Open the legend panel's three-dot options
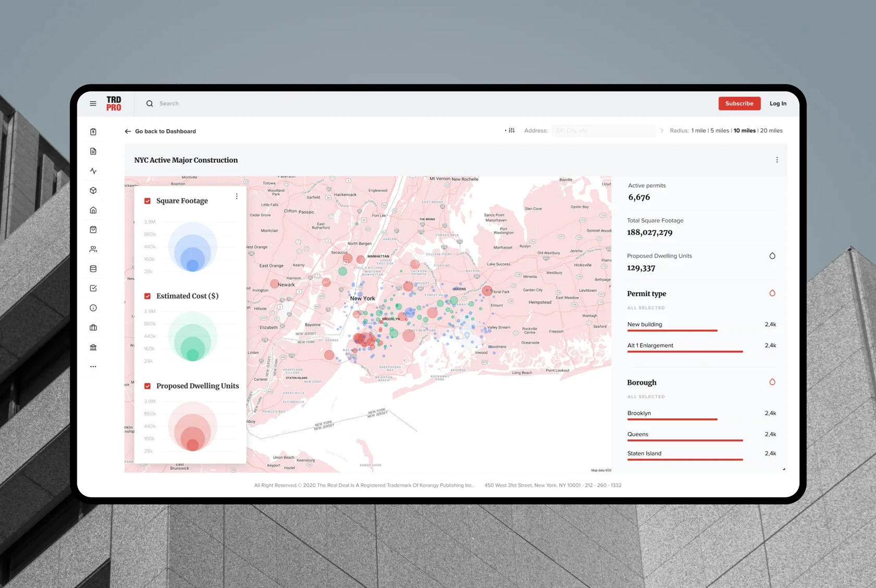The image size is (876, 588). 237,197
